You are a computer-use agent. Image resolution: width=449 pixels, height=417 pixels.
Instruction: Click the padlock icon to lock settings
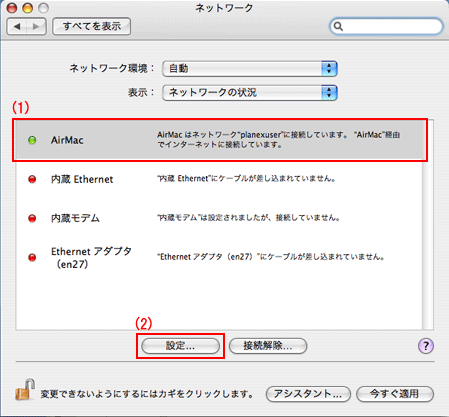tap(25, 389)
